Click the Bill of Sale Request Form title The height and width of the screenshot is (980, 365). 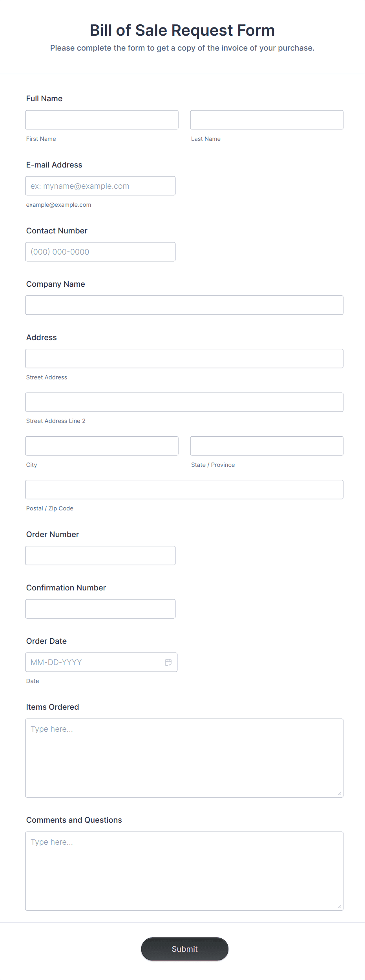pyautogui.click(x=182, y=30)
